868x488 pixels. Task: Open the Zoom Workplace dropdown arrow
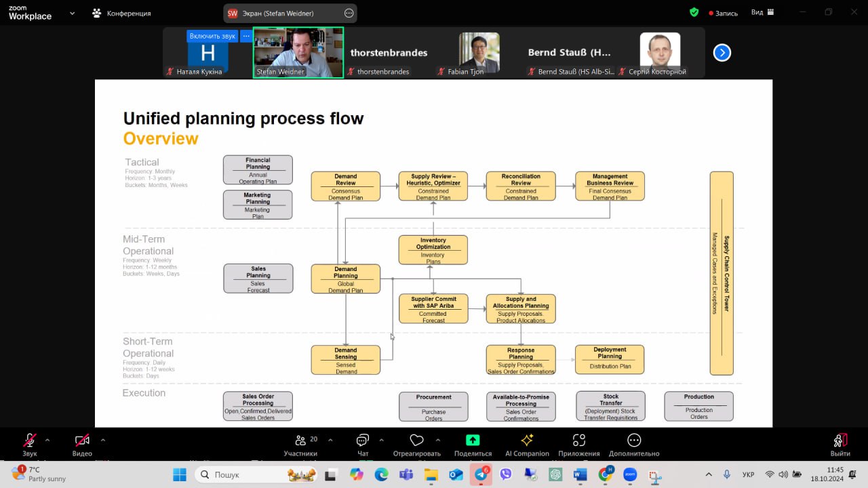click(x=72, y=13)
